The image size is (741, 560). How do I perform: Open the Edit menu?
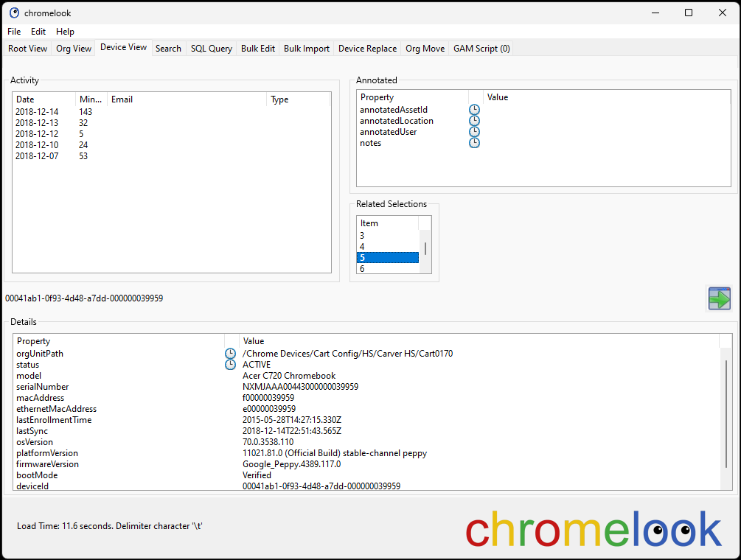pos(38,32)
